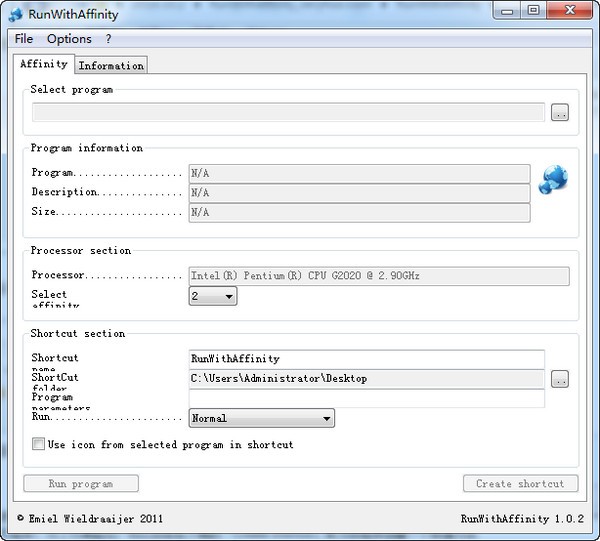Click the Run program button
Viewport: 600px width, 541px height.
tap(81, 484)
